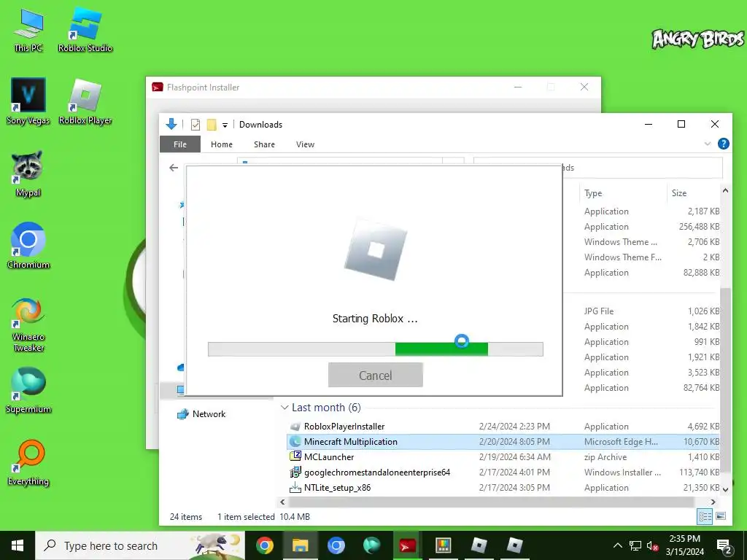Switch to details view layout button
Viewport: 747px width, 560px height.
(705, 516)
